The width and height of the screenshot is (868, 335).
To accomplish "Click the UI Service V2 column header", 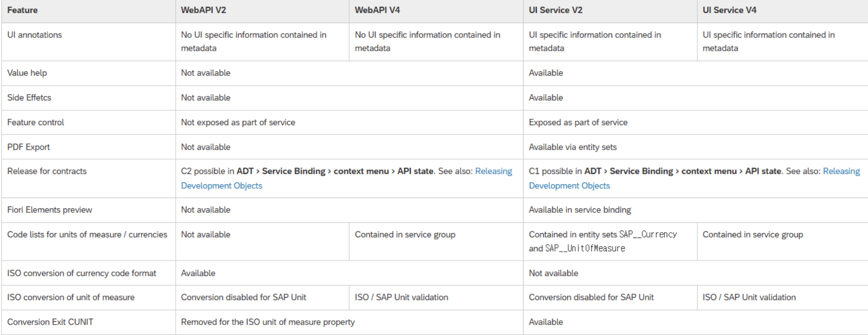I will tap(556, 10).
